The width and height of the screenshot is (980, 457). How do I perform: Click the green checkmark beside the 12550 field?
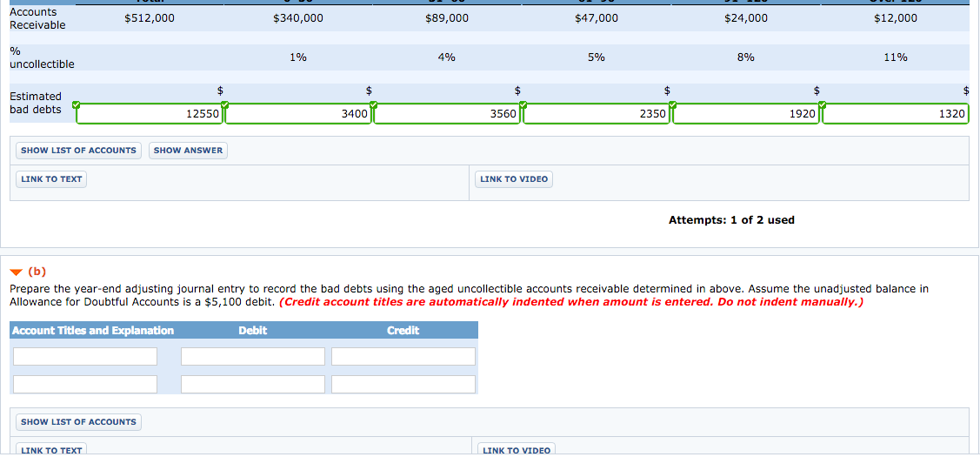[x=77, y=105]
